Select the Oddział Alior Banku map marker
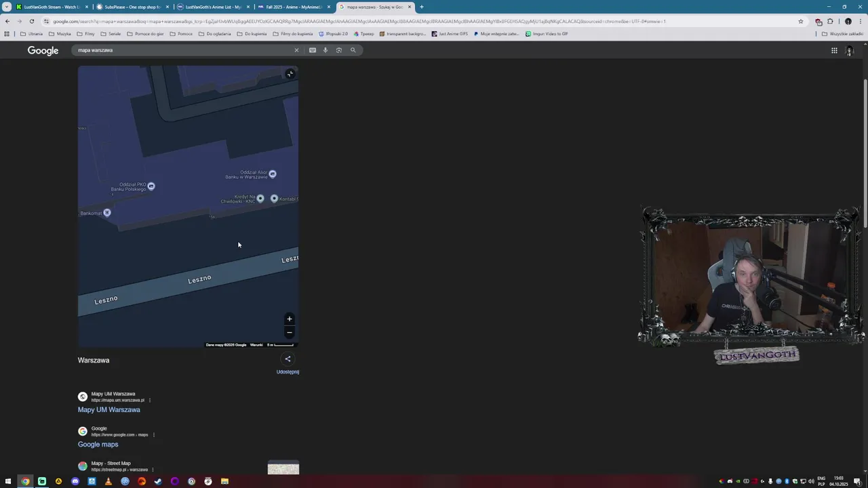Image resolution: width=868 pixels, height=488 pixels. coord(273,174)
